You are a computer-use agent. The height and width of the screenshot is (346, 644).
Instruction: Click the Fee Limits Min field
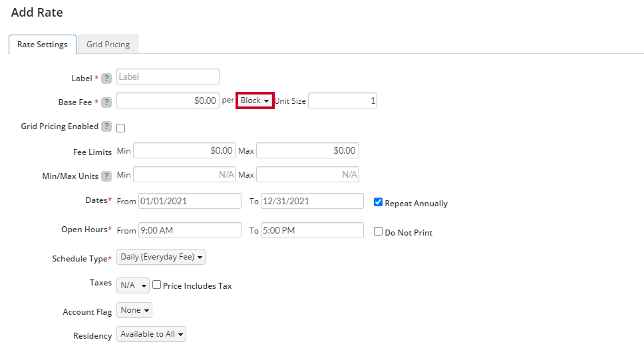(x=184, y=150)
